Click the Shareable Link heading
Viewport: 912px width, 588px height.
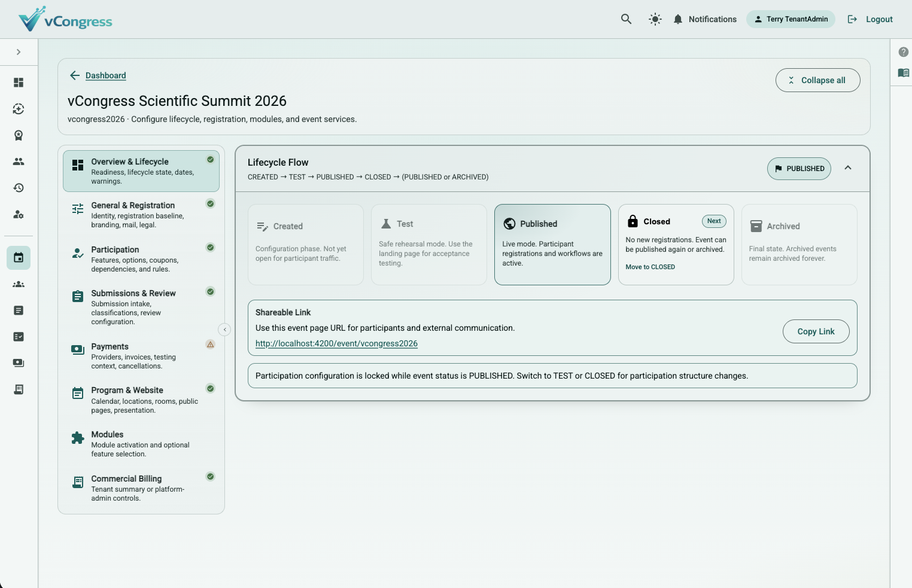[283, 312]
